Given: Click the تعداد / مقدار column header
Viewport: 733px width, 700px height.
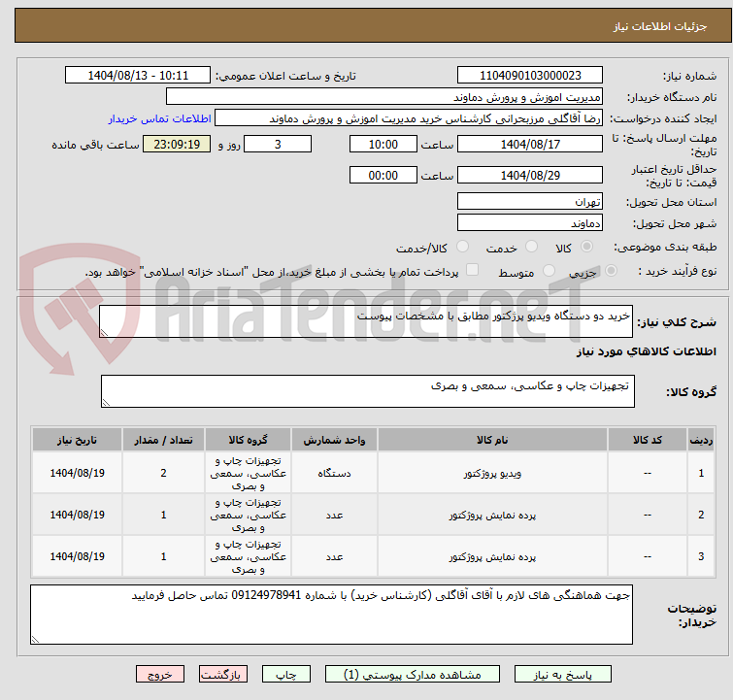Looking at the screenshot, I should [x=164, y=440].
